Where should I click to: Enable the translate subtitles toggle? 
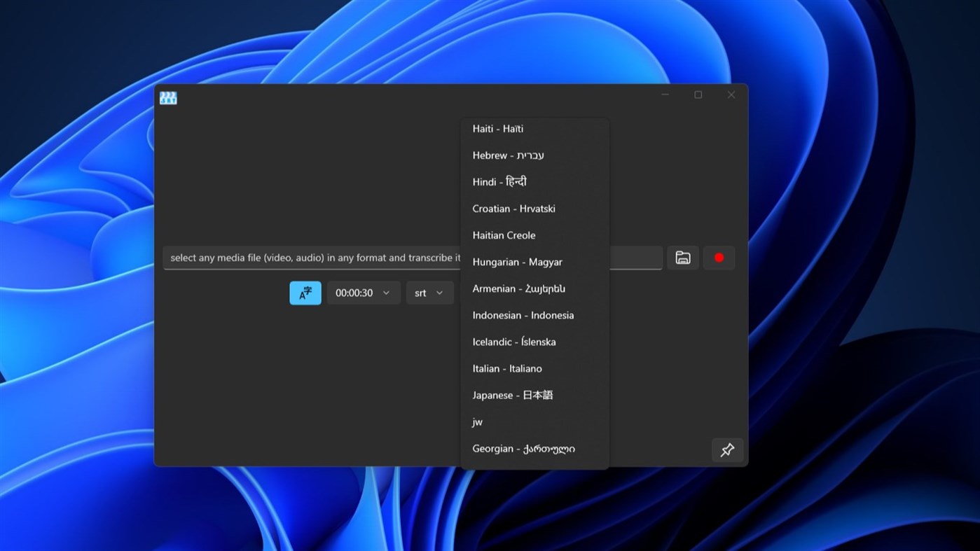tap(305, 293)
